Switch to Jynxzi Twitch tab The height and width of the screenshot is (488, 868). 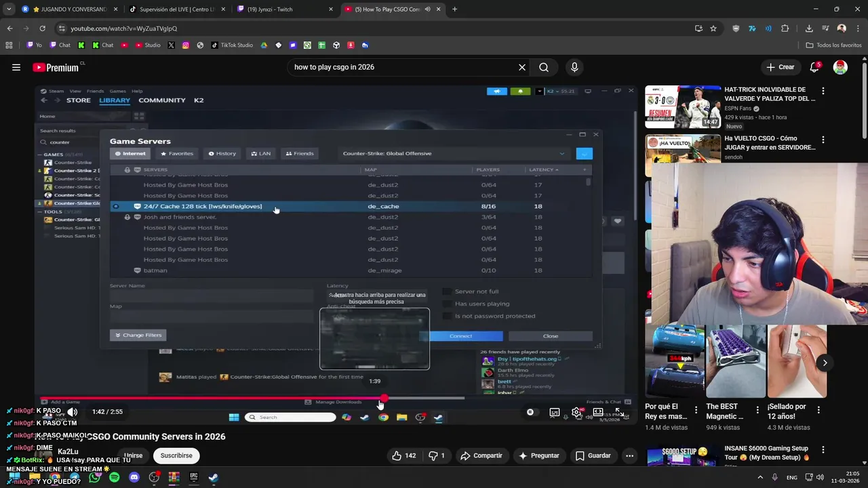tap(285, 9)
